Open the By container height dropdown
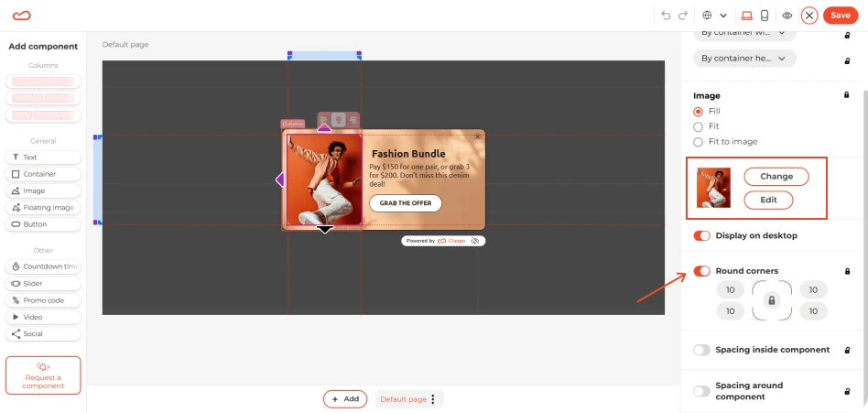The image size is (868, 413). click(x=744, y=58)
